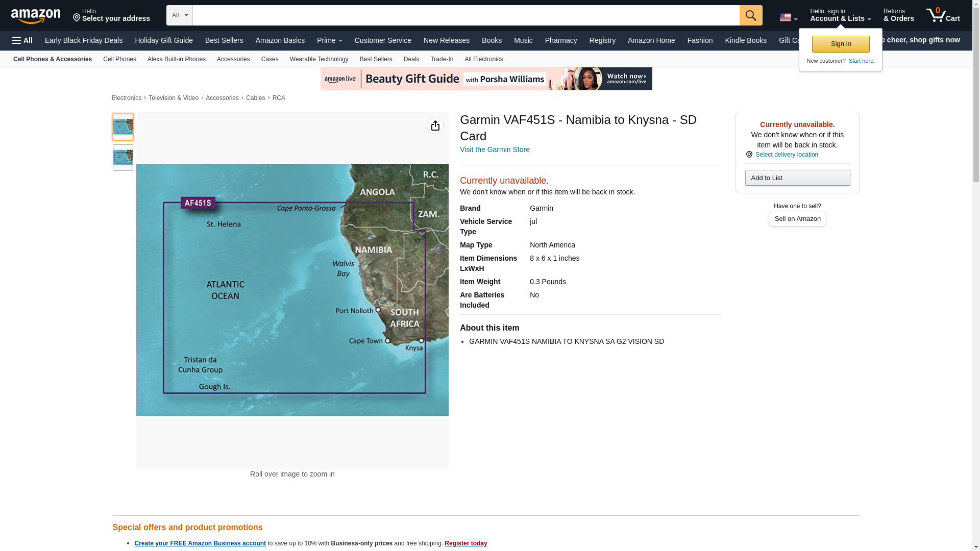Select the first product thumbnail
The width and height of the screenshot is (980, 551).
point(122,127)
